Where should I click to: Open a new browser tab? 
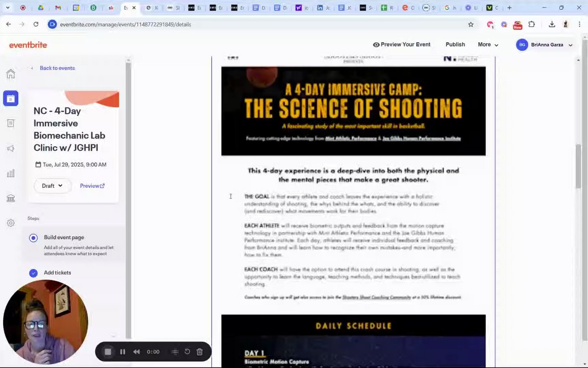tap(509, 8)
